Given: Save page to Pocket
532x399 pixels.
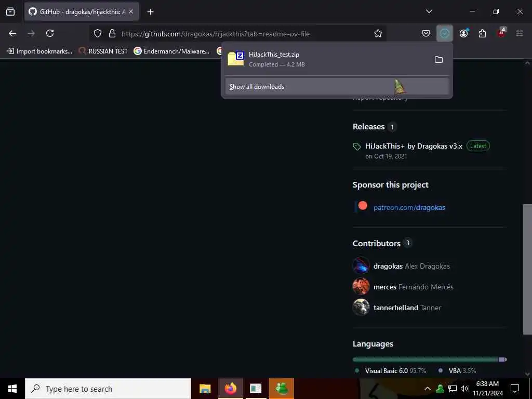Looking at the screenshot, I should tap(426, 33).
